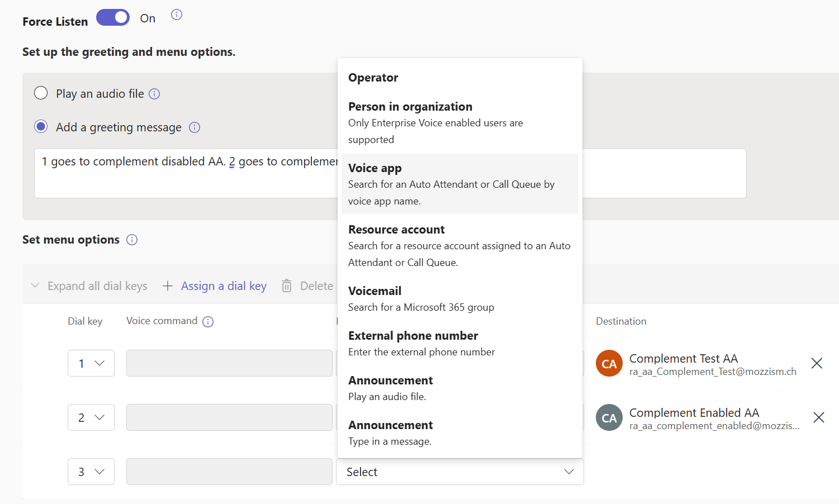The height and width of the screenshot is (504, 839).
Task: Choose Person in organization option
Action: [x=460, y=122]
